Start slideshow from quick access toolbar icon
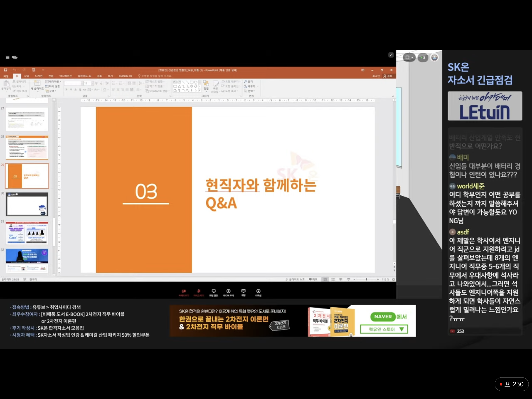 (x=34, y=70)
